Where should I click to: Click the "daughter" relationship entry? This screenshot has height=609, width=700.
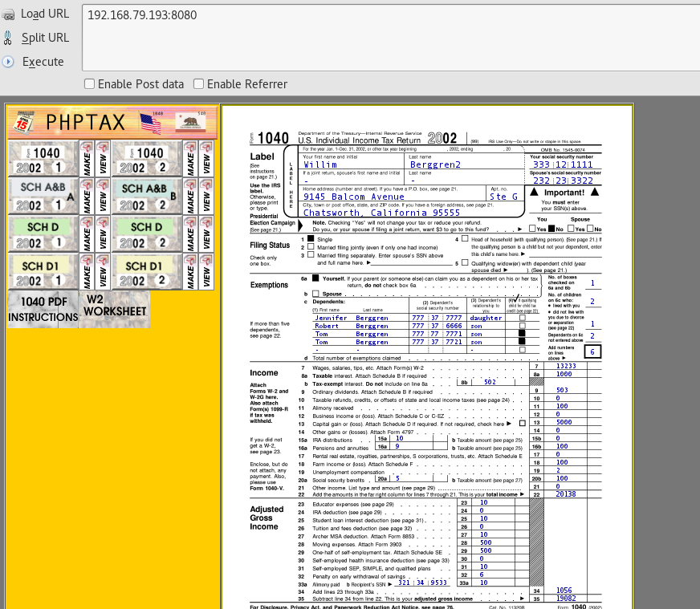coord(486,318)
